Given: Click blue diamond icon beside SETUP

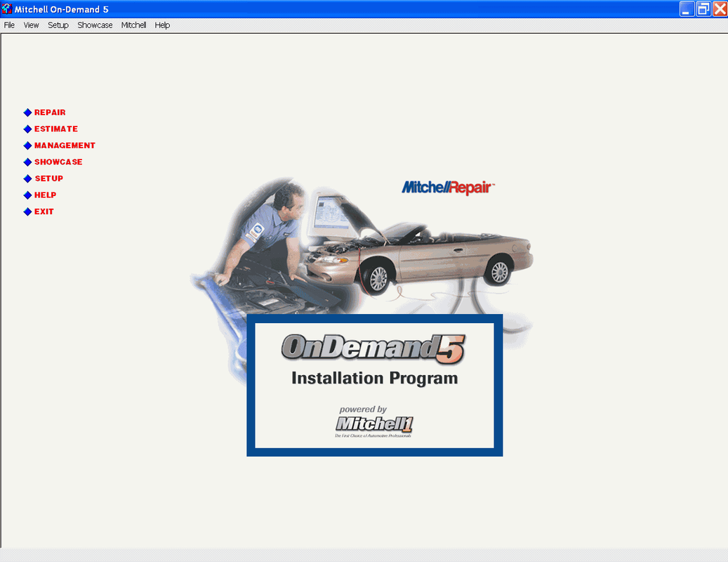Looking at the screenshot, I should coord(27,178).
